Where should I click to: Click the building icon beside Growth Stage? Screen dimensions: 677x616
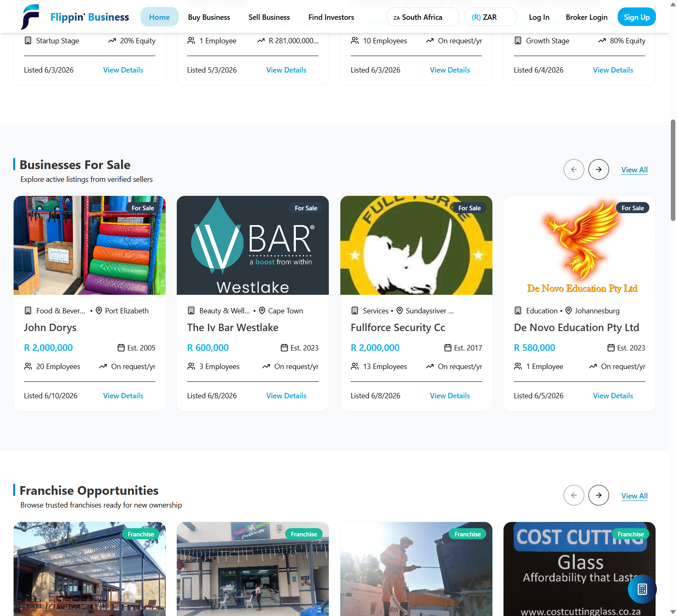point(518,40)
